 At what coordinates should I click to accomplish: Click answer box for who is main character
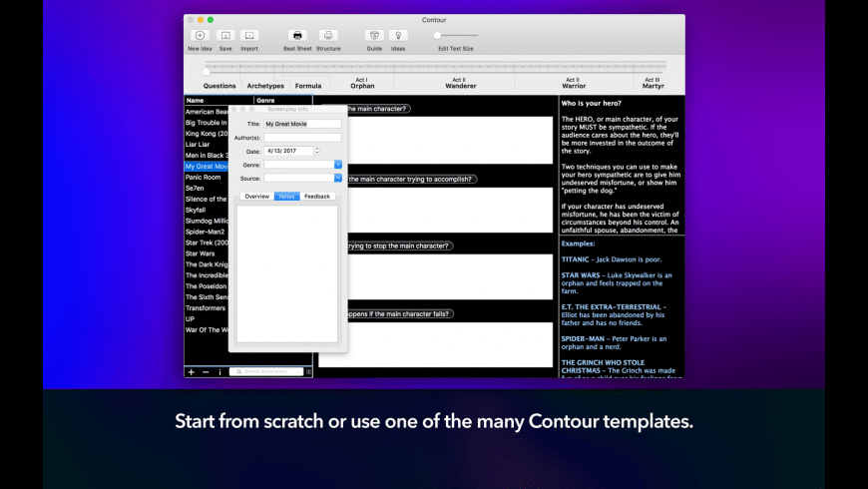click(450, 140)
